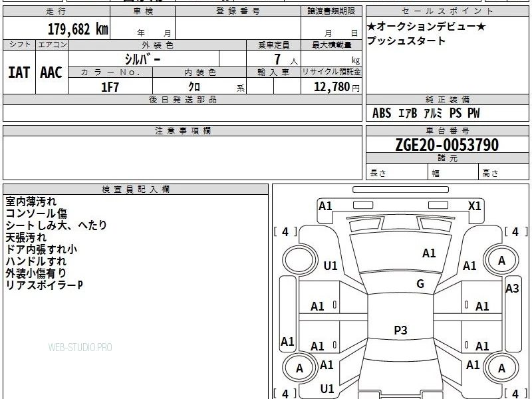Click the 譲渡書類期限 header cell

click(x=331, y=11)
